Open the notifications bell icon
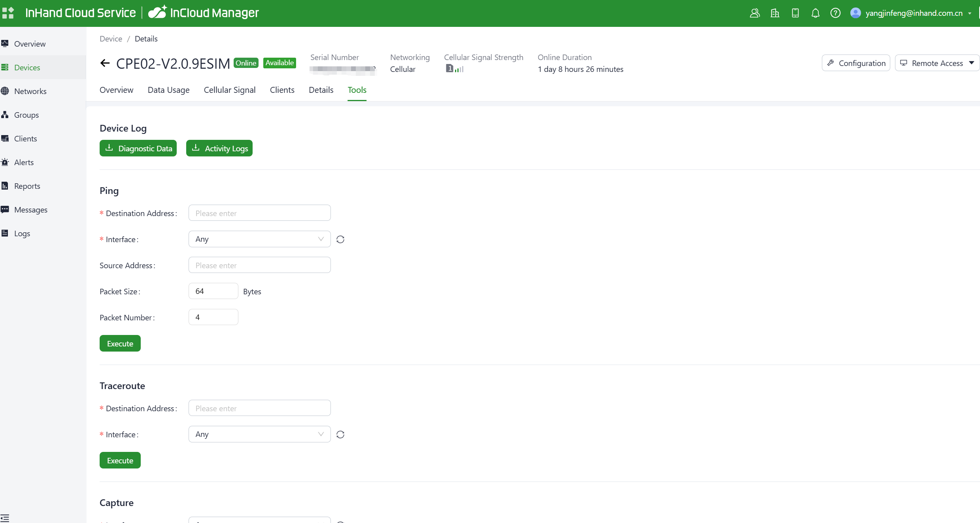 coord(815,13)
